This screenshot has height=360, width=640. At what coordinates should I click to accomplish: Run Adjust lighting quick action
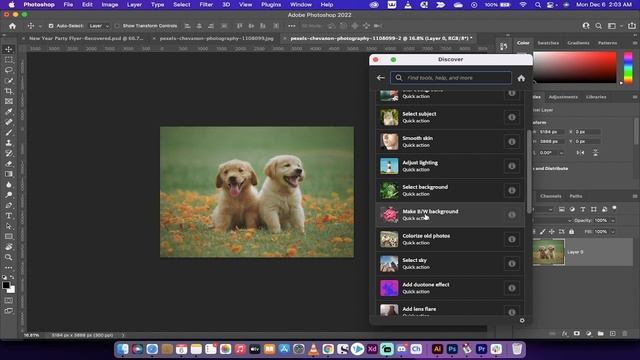[x=450, y=166]
